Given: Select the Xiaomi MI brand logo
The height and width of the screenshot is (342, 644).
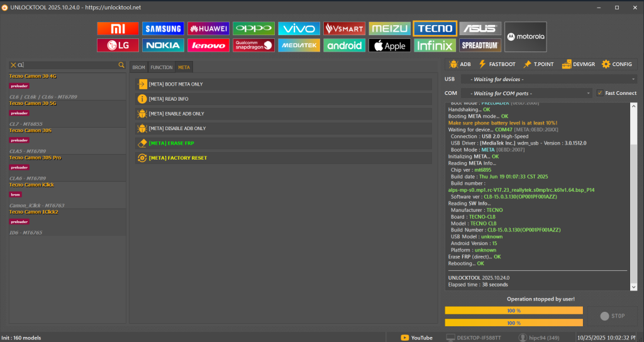Looking at the screenshot, I should [x=118, y=28].
